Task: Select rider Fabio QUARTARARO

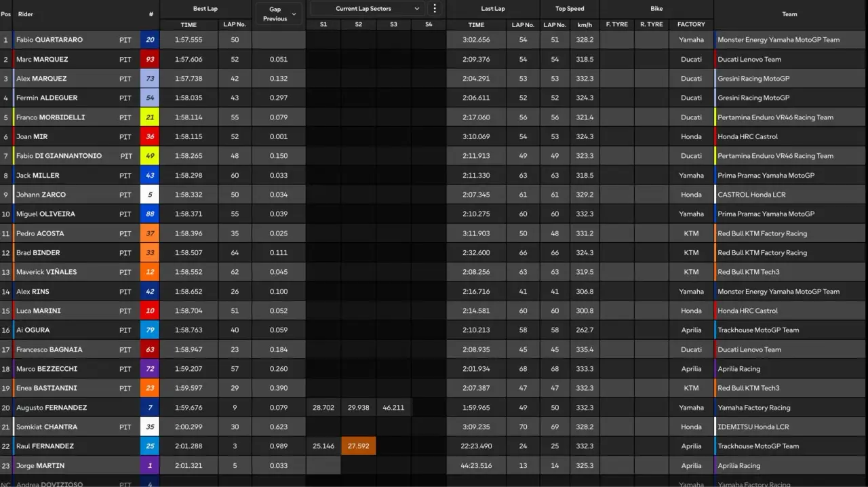Action: 50,40
